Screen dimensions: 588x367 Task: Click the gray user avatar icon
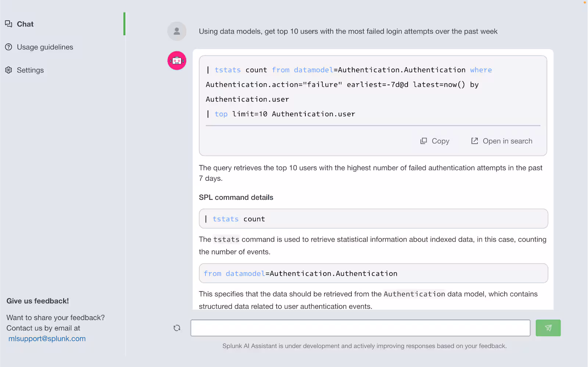(177, 31)
